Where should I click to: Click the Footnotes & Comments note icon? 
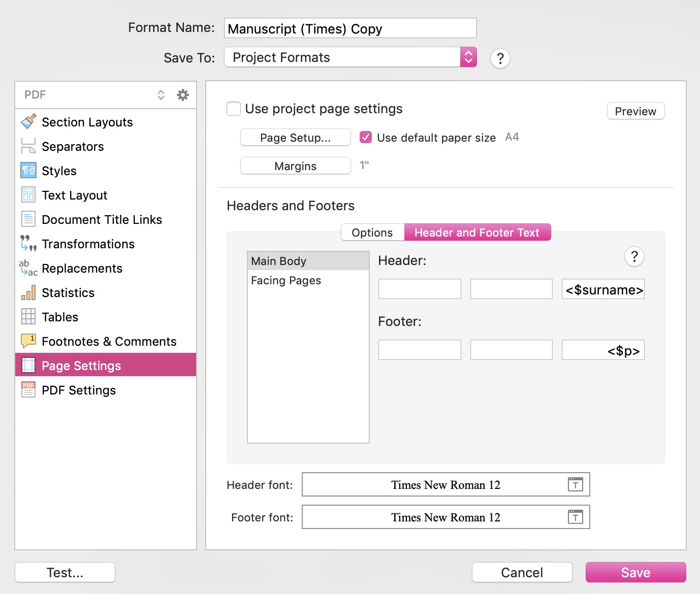tap(28, 341)
